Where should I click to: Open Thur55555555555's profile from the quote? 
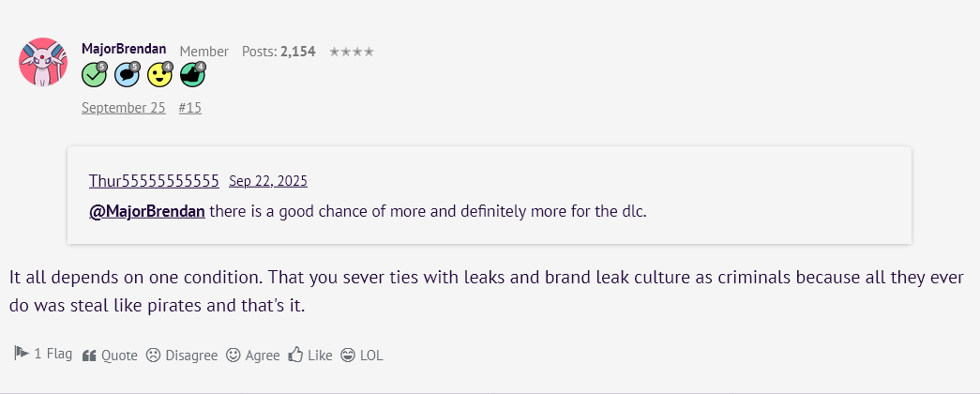pyautogui.click(x=154, y=180)
